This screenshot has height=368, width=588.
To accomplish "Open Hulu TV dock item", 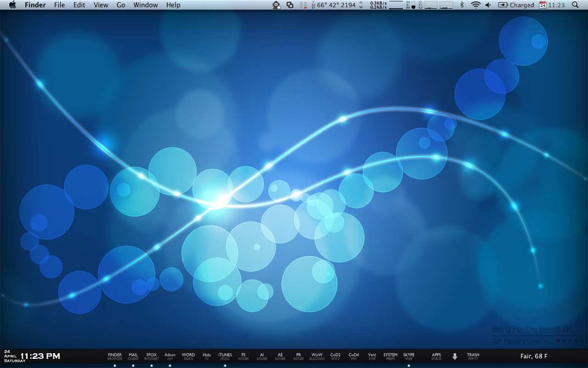I will (x=207, y=356).
